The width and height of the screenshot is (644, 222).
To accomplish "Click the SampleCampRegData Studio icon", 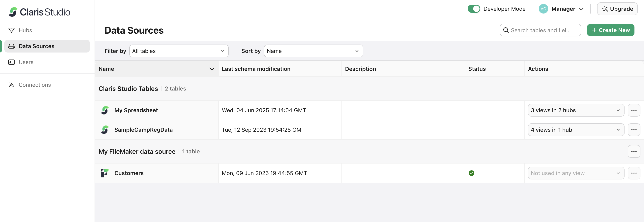I will [x=105, y=130].
